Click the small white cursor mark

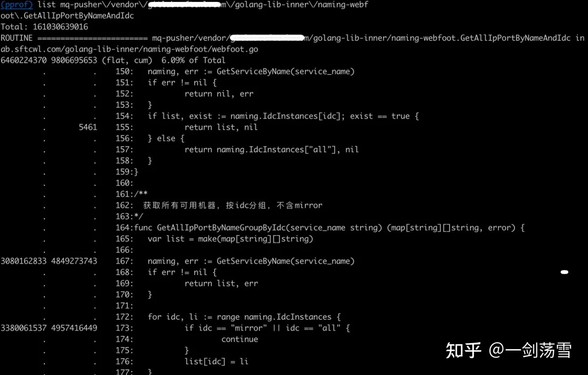coord(564,272)
